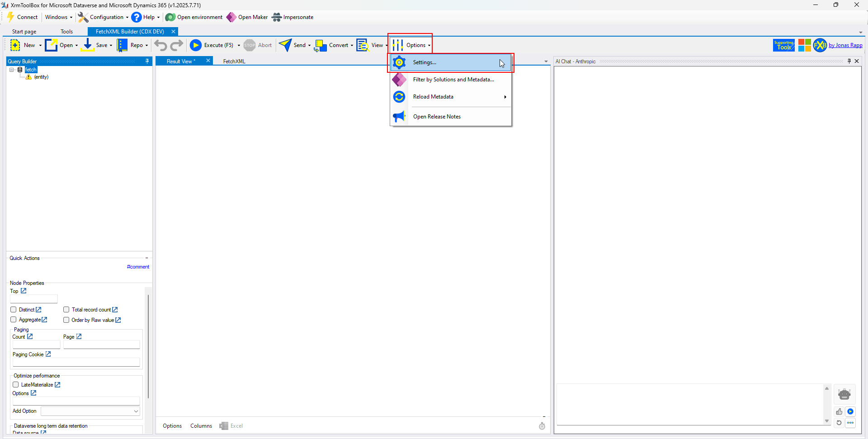Expand the New button dropdown arrow
The width and height of the screenshot is (868, 439).
pyautogui.click(x=40, y=45)
